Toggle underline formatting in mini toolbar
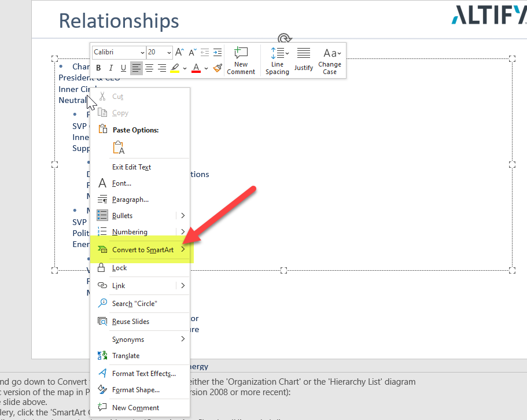Viewport: 527px width, 420px height. (123, 68)
